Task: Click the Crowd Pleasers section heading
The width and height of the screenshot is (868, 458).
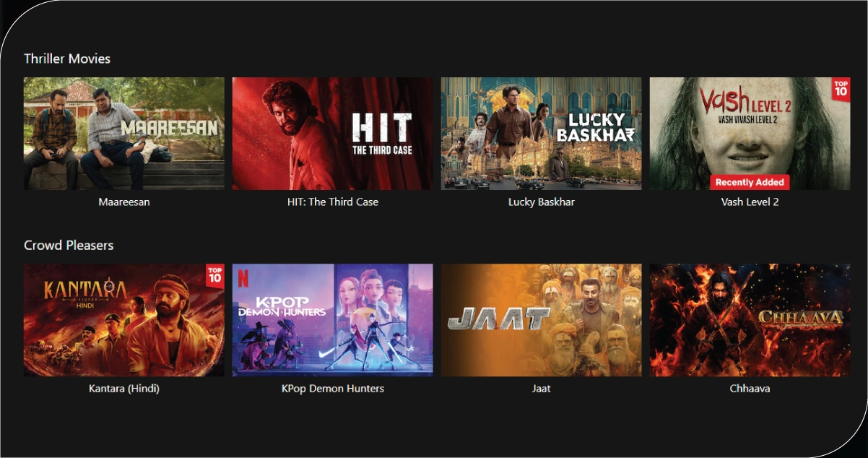Action: (69, 245)
